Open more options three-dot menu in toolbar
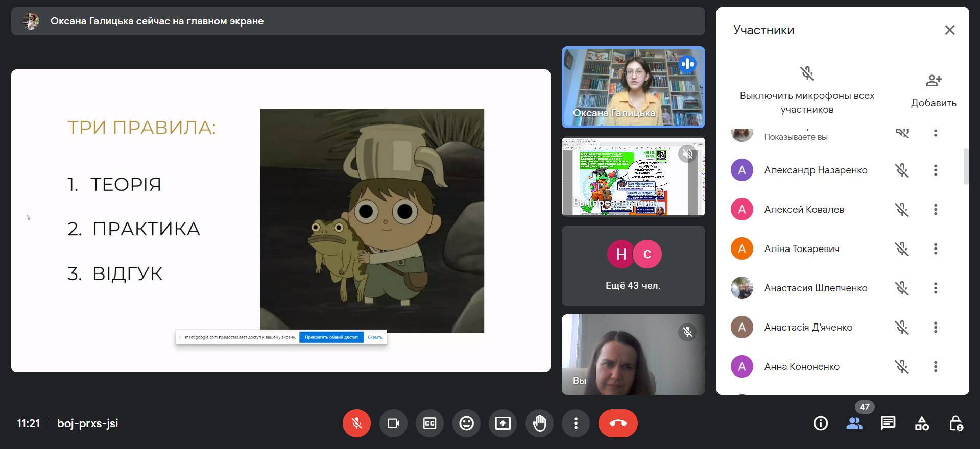Screen dimensions: 980x449 click(576, 423)
